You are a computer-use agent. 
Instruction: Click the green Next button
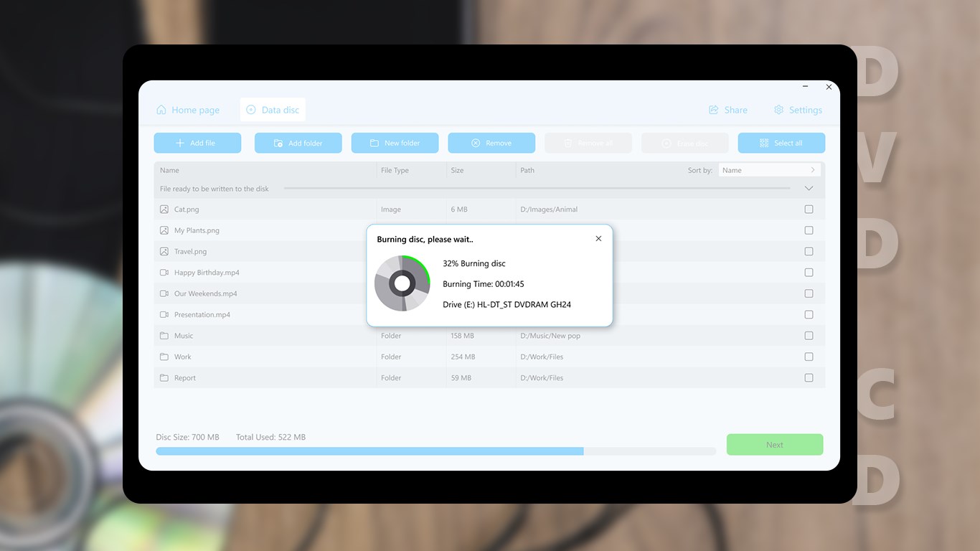click(x=775, y=445)
